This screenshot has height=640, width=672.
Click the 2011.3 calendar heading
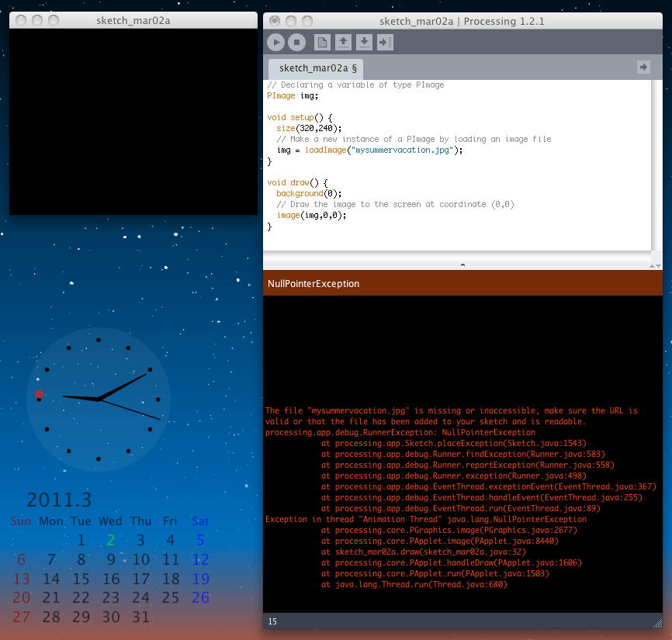tap(59, 500)
